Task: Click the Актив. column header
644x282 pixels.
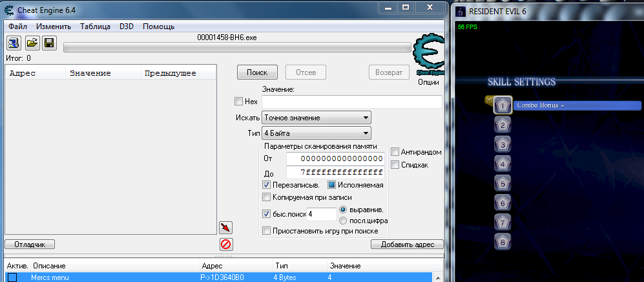Action: click(17, 266)
